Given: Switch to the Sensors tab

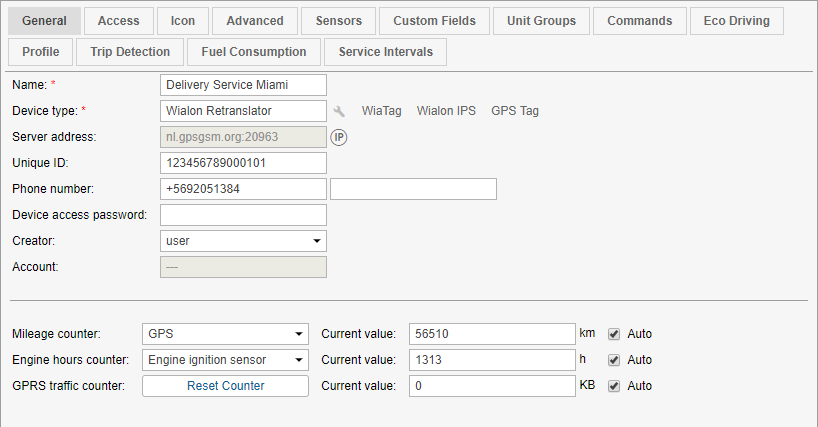Looking at the screenshot, I should (x=339, y=20).
